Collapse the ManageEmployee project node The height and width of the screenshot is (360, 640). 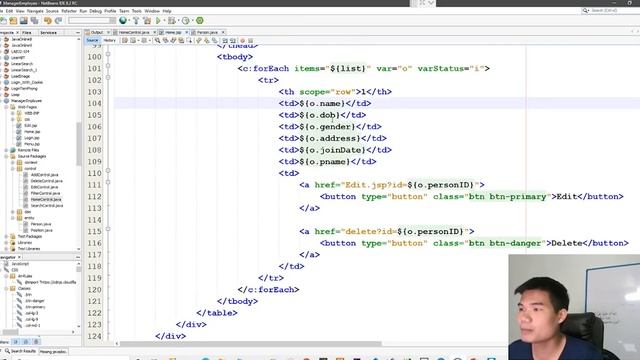(2, 101)
